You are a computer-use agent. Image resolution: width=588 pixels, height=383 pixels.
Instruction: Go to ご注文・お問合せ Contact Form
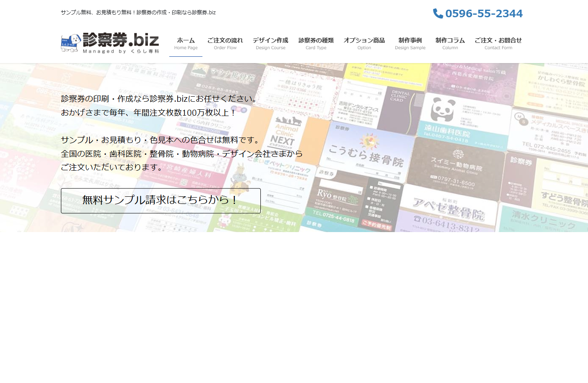pos(498,43)
